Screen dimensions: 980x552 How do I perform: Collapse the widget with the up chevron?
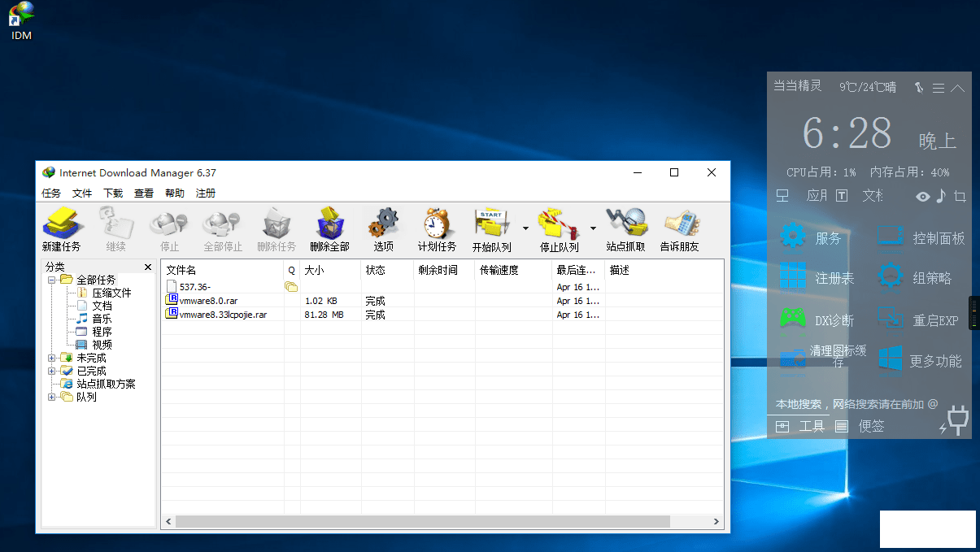point(957,87)
